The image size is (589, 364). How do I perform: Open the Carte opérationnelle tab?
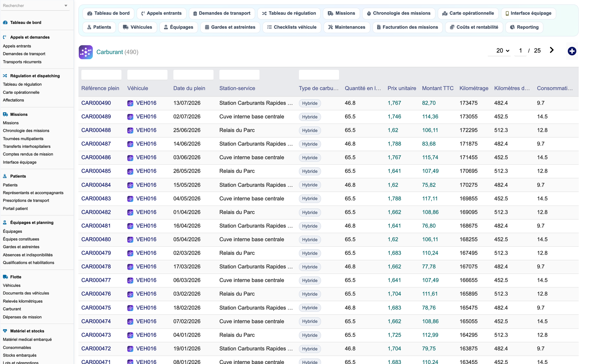pos(468,13)
